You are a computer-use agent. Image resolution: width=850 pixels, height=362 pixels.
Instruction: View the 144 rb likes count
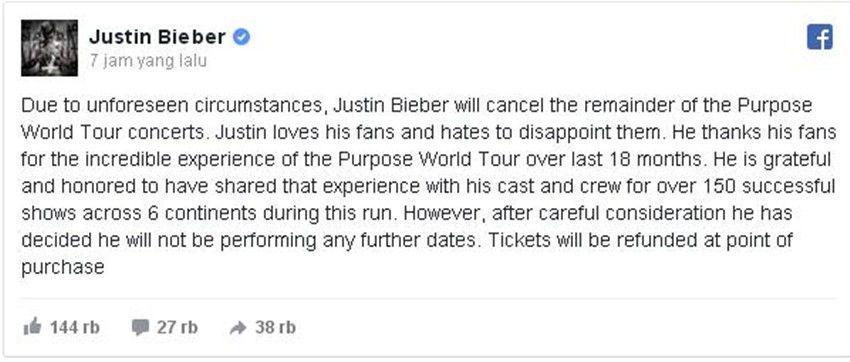pos(75,327)
